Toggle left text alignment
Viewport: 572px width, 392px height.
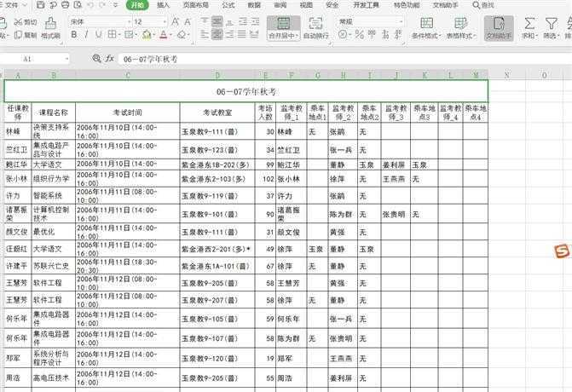click(205, 35)
